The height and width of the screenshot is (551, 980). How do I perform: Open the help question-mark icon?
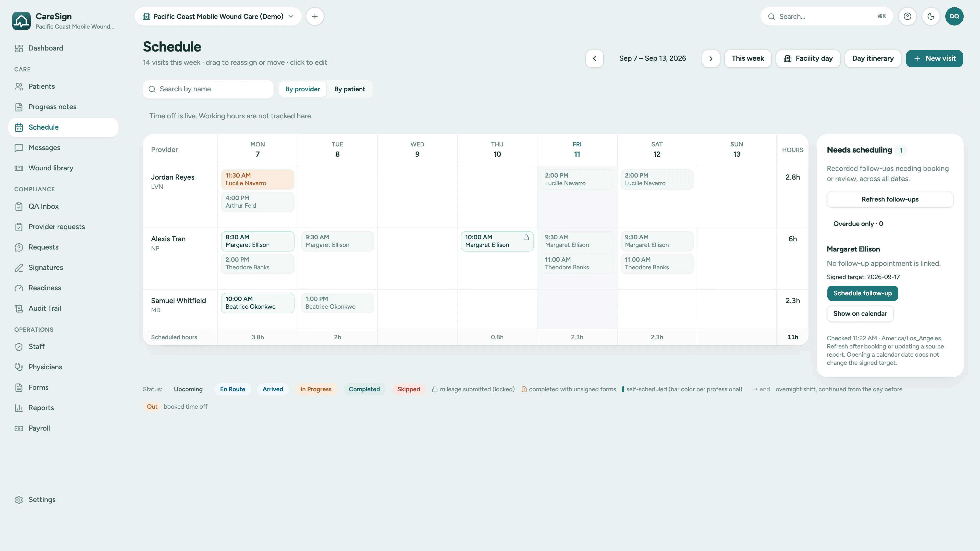tap(907, 16)
